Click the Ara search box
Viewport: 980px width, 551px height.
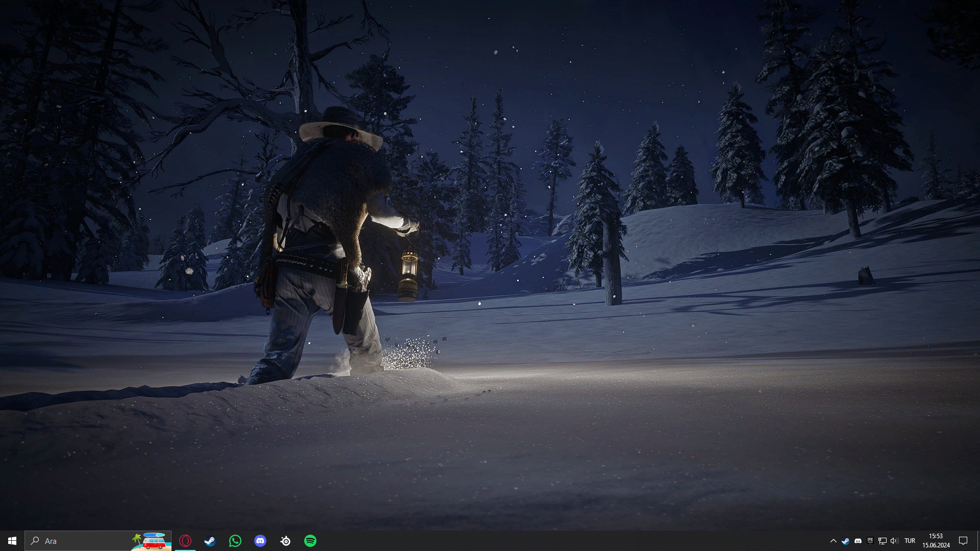tap(98, 541)
